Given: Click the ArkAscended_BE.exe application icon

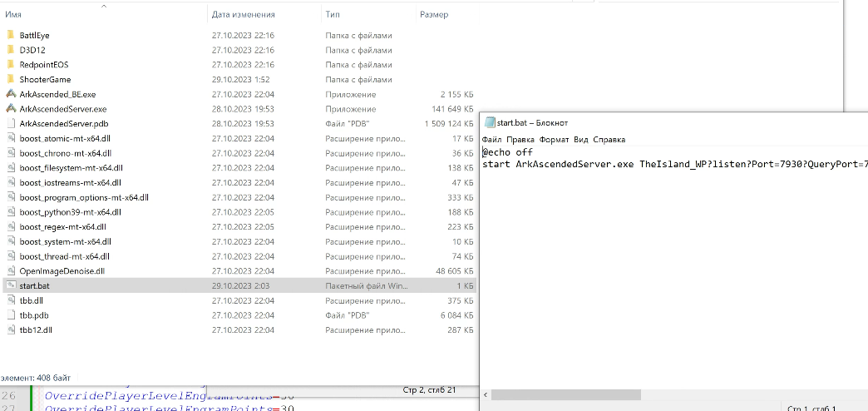Looking at the screenshot, I should 10,94.
